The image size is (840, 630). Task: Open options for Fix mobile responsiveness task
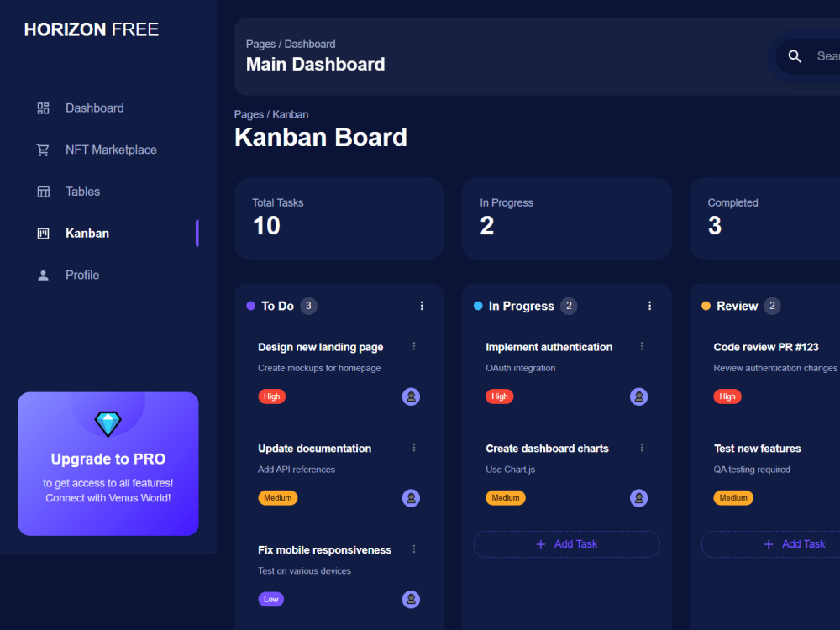pyautogui.click(x=413, y=549)
